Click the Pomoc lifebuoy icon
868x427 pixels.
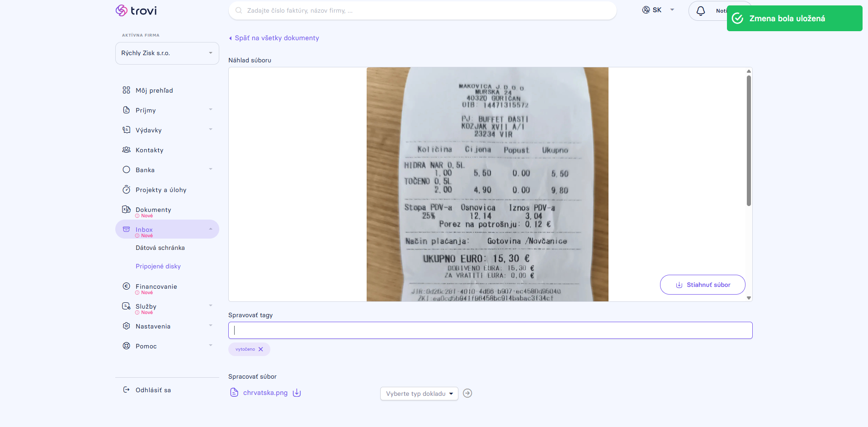[x=126, y=346]
